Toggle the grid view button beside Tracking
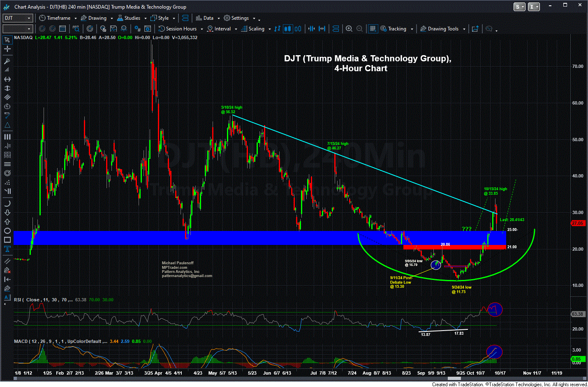The width and height of the screenshot is (588, 387). (373, 29)
